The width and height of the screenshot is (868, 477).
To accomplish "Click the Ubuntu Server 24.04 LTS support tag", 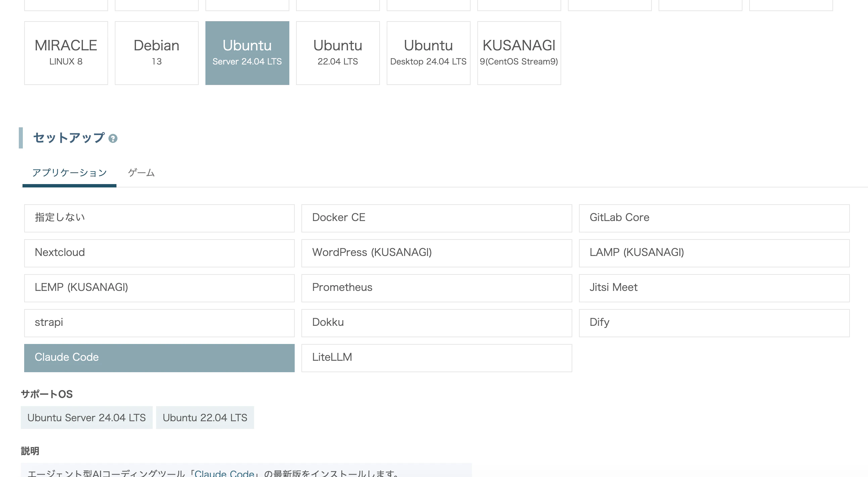I will [87, 418].
